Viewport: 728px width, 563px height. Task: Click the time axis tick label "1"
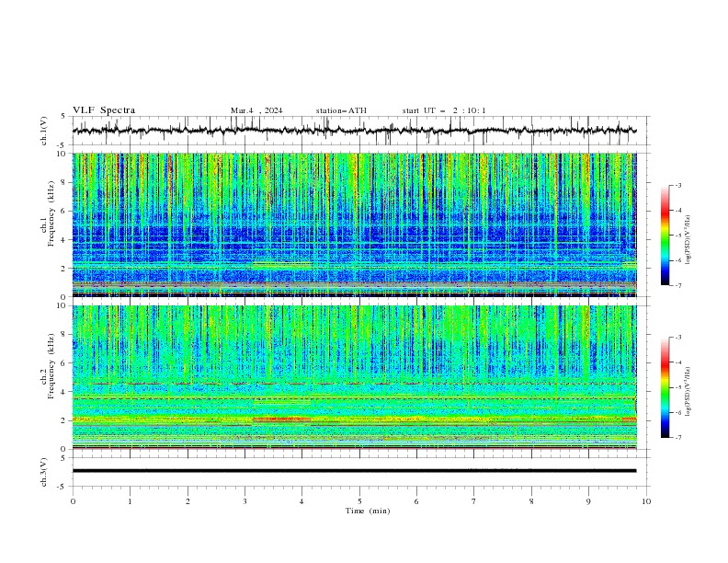[130, 501]
